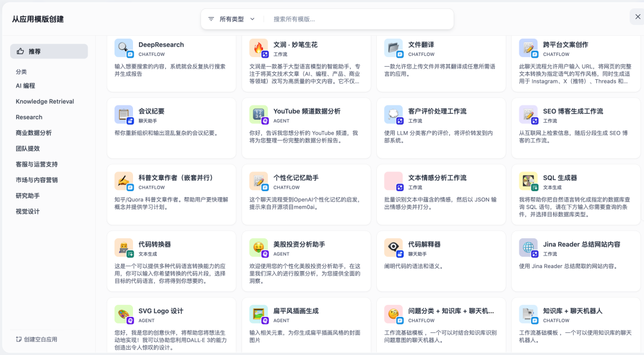The image size is (644, 355).
Task: Click the SEO 博客生成工作流 icon
Action: point(528,114)
